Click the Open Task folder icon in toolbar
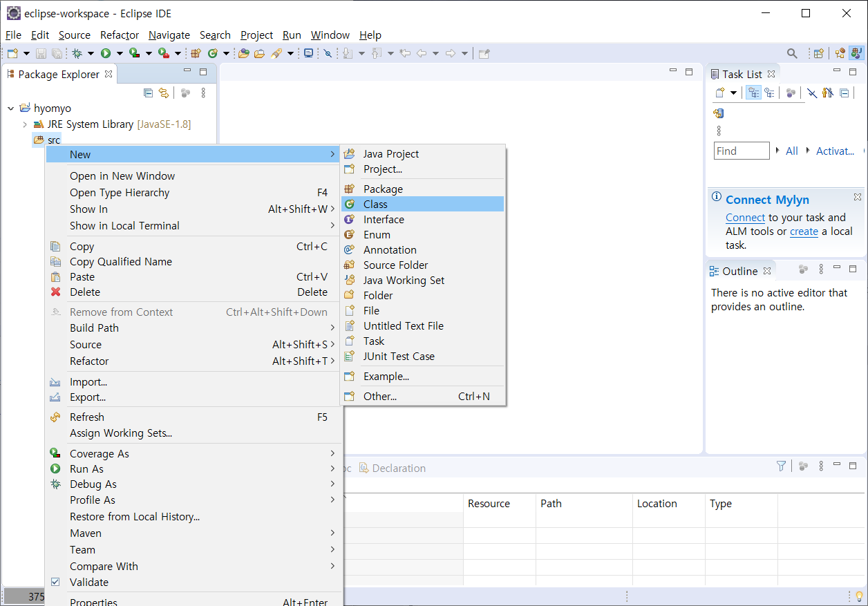This screenshot has height=606, width=868. (260, 53)
